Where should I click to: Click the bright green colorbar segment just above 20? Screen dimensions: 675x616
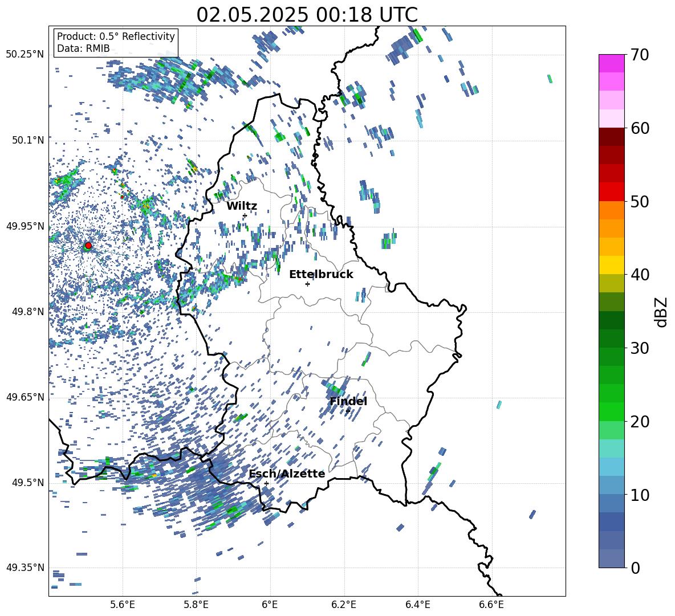pos(611,411)
